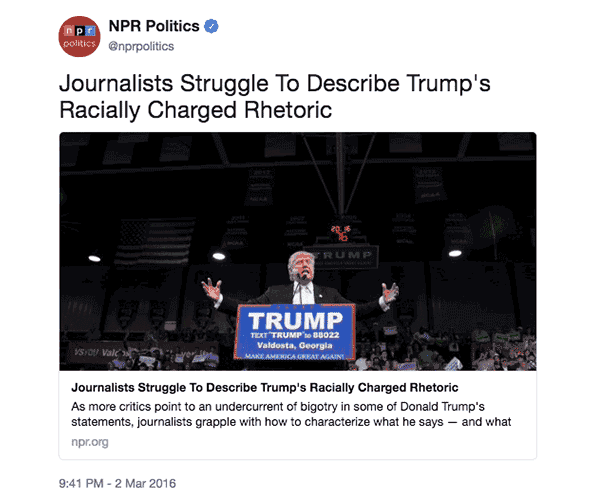Click the rightmost ceiling light in the photo
Image resolution: width=600 pixels, height=500 pixels.
point(455,253)
